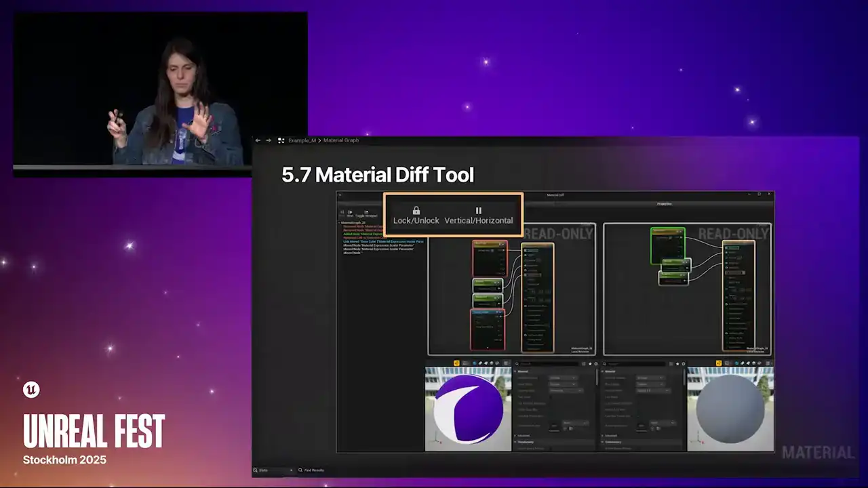Viewport: 868px width, 488px height.
Task: Click the green highlighted node in right graph
Action: click(x=667, y=244)
